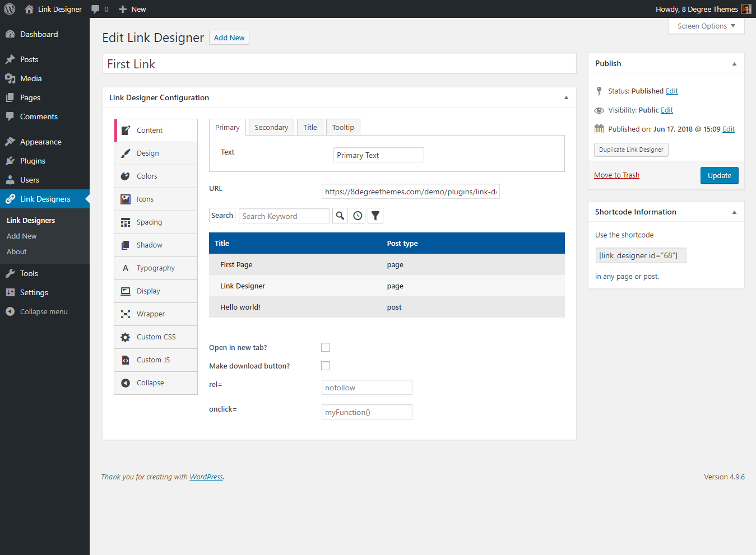The width and height of the screenshot is (756, 555).
Task: Click the plus New icon in admin bar
Action: coord(123,10)
